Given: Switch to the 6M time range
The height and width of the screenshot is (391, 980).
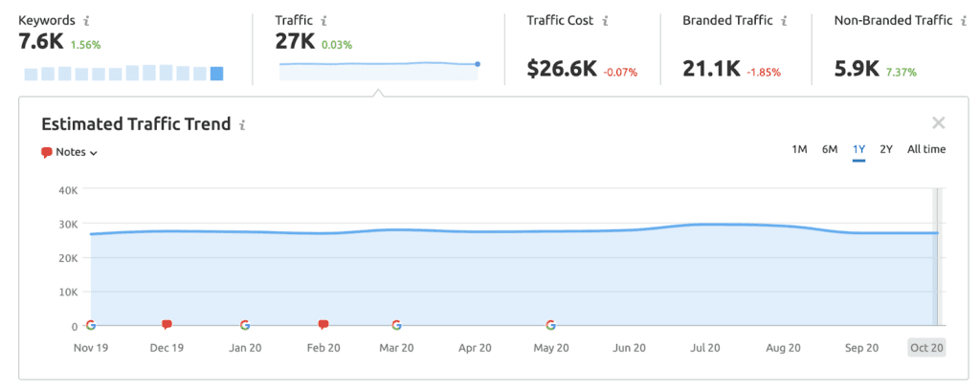Looking at the screenshot, I should pos(830,149).
